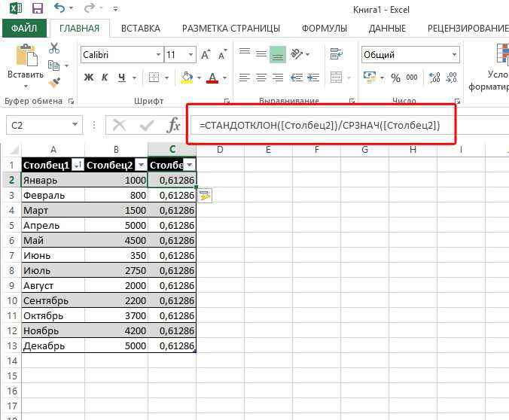Viewport: 509px width, 420px height.
Task: Click the Decrease Decimal icon
Action: [x=451, y=78]
